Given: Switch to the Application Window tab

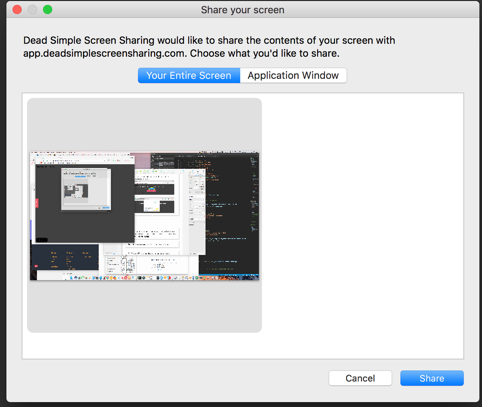Looking at the screenshot, I should [x=293, y=75].
